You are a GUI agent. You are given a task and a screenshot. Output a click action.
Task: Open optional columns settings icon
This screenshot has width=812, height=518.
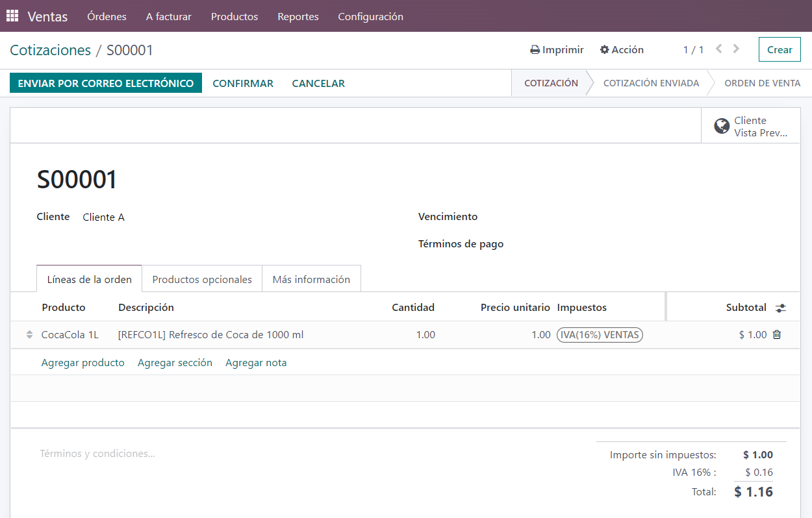[781, 308]
